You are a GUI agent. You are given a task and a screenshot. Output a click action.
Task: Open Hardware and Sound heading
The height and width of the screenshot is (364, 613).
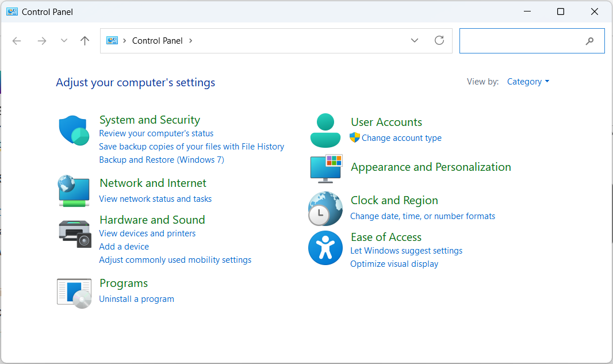[152, 220]
